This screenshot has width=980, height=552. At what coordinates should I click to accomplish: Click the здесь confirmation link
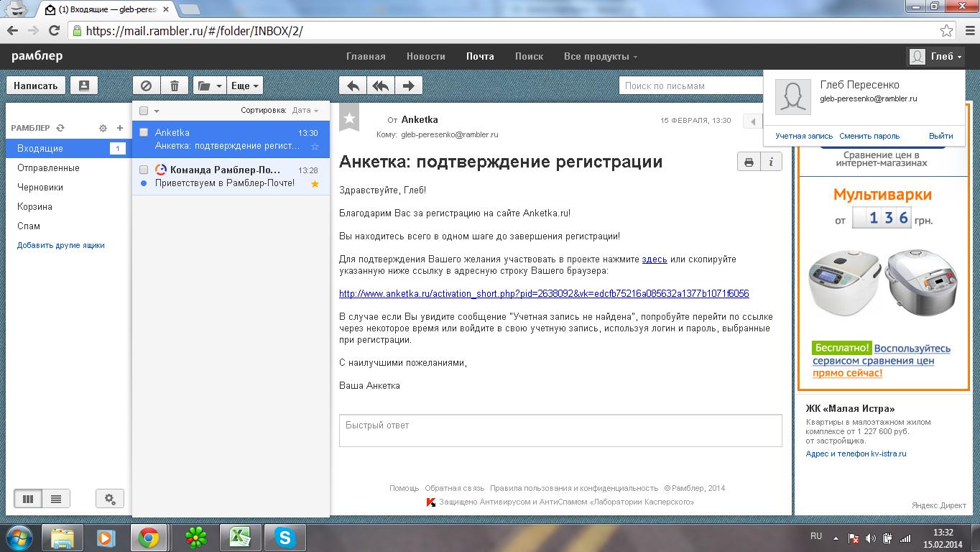pos(655,259)
